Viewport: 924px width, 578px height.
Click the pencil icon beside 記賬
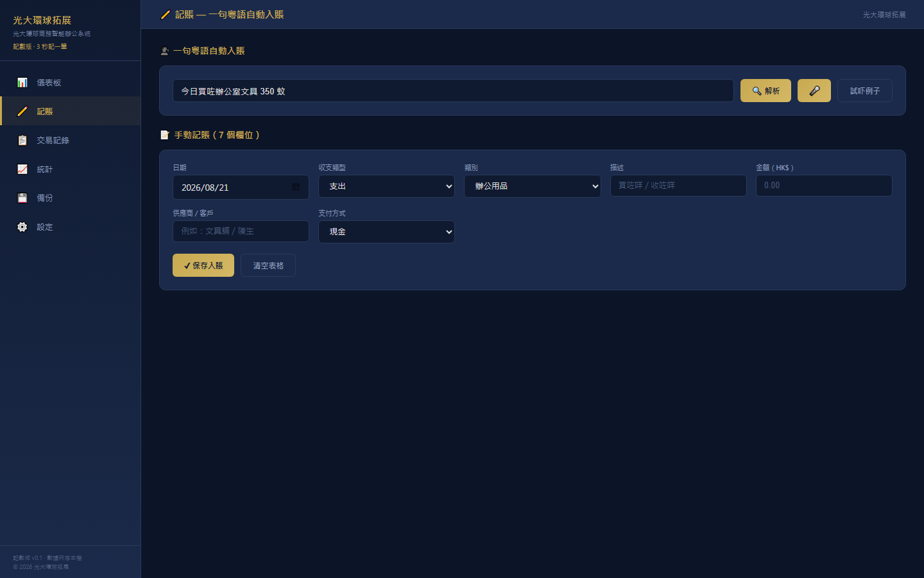[22, 111]
